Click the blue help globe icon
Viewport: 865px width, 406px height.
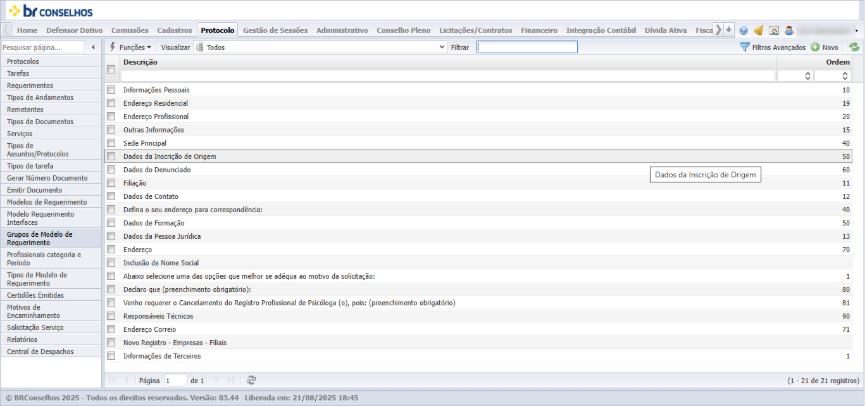(744, 31)
